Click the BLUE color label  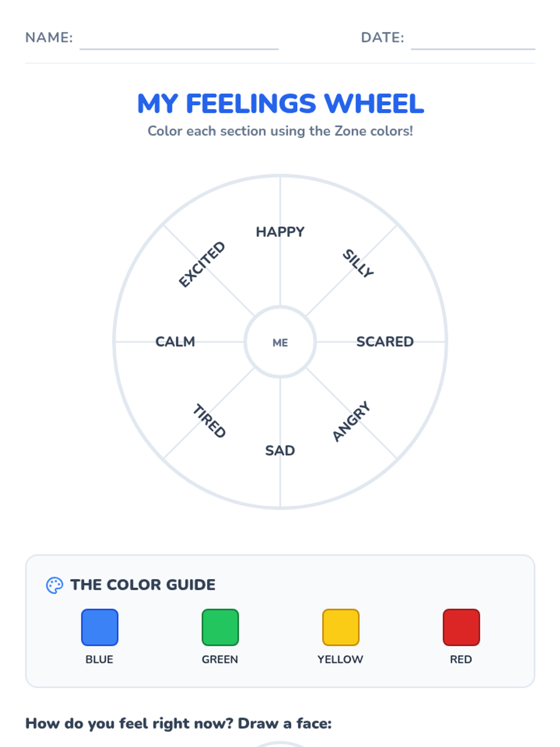pos(99,659)
